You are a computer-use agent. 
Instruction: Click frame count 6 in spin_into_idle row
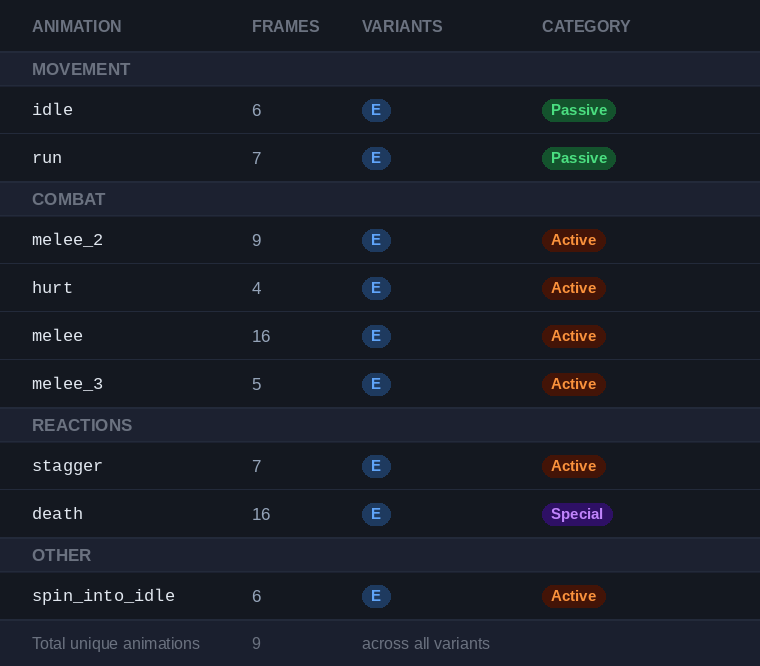[x=256, y=596]
